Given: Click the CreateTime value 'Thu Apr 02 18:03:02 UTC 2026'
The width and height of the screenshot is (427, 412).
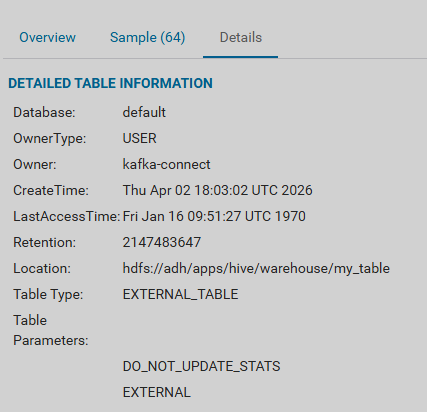Looking at the screenshot, I should pyautogui.click(x=217, y=190).
